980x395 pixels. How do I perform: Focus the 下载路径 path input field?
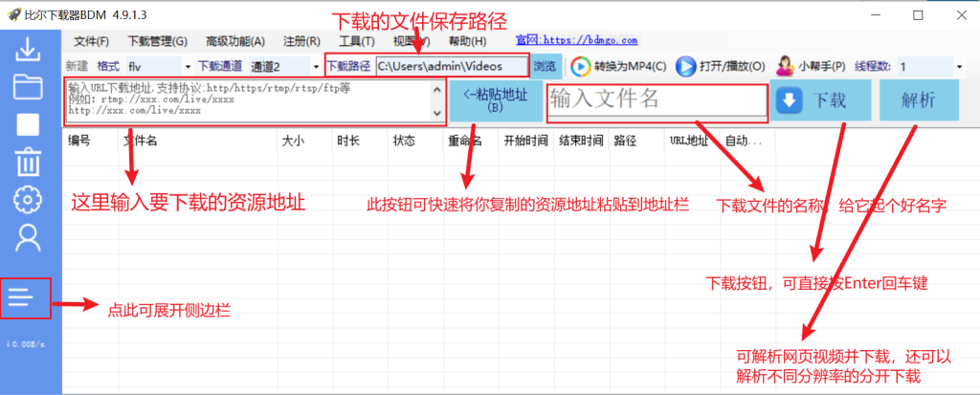(x=452, y=66)
